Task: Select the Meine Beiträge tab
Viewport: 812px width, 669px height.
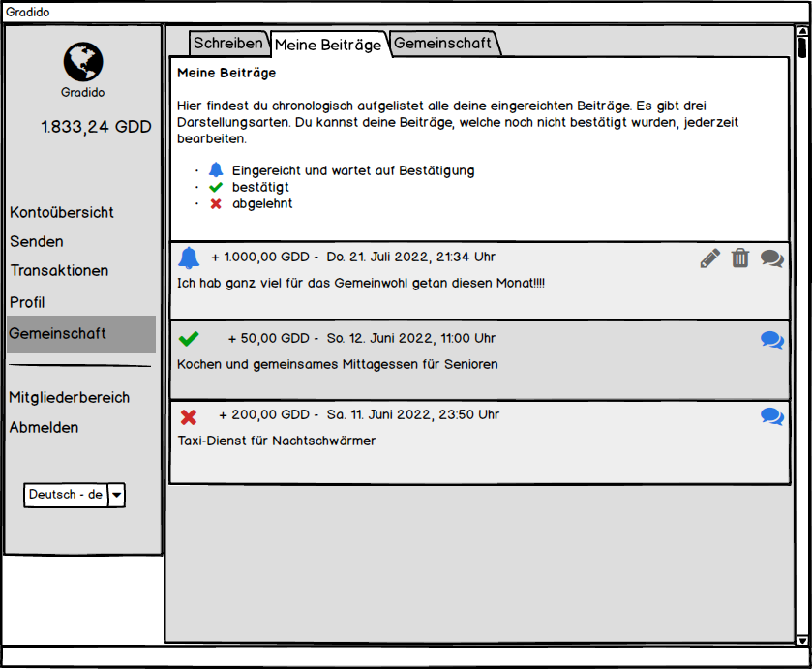Action: 328,45
